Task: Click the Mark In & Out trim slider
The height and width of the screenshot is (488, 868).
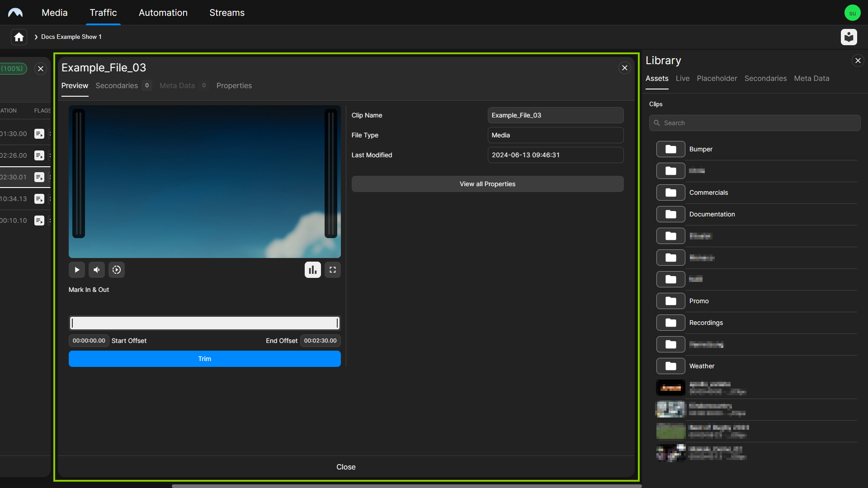Action: [x=204, y=322]
